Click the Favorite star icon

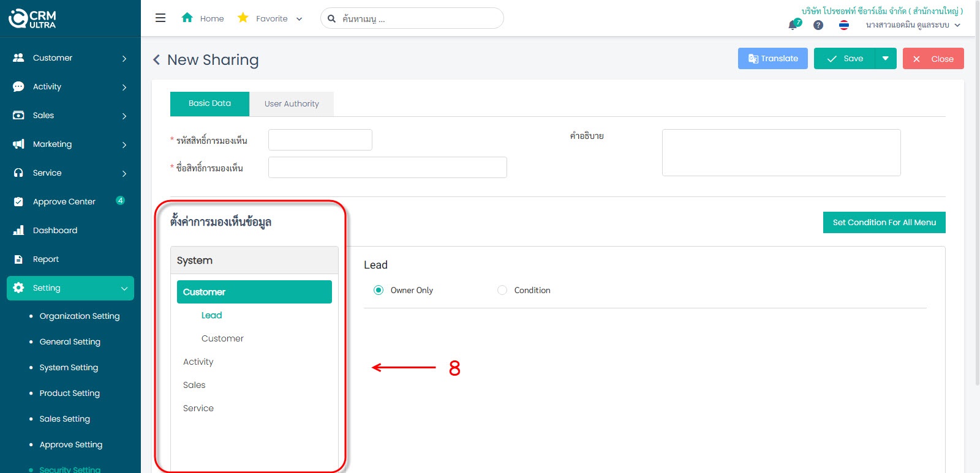click(243, 18)
